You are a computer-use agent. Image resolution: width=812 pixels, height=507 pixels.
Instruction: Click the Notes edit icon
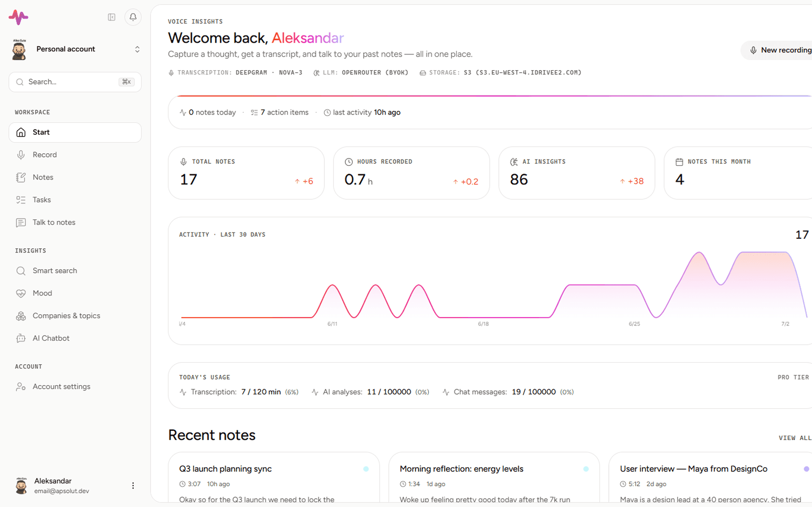[21, 177]
